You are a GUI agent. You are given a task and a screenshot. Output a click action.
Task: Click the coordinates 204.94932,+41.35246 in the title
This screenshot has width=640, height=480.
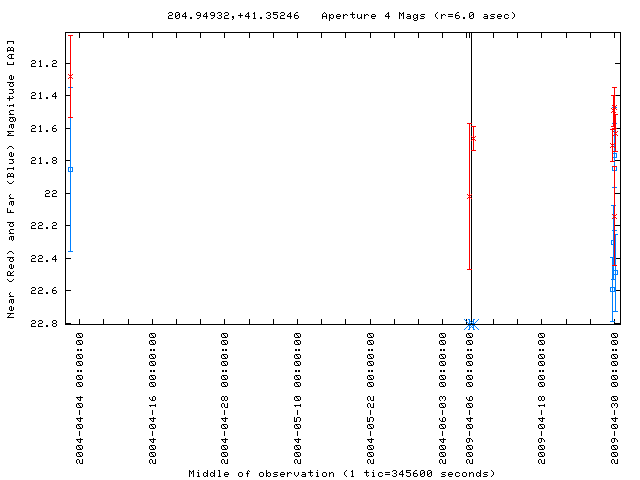[x=233, y=16]
